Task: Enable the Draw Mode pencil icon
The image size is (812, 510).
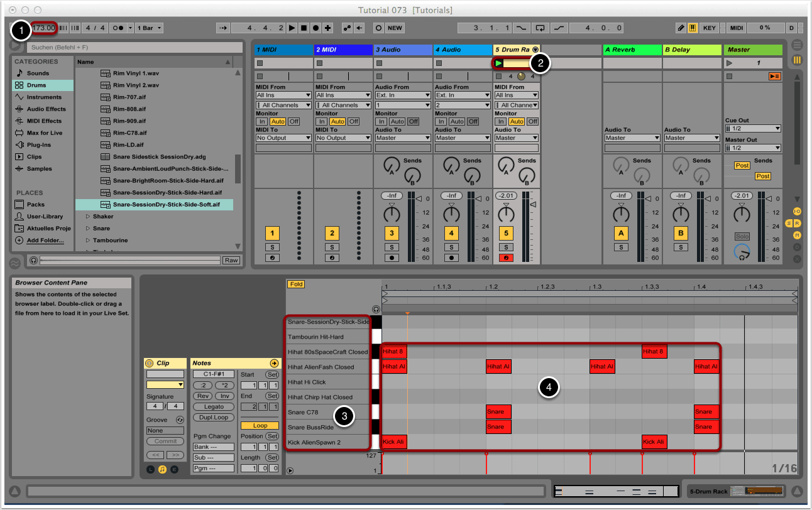Action: (x=681, y=28)
